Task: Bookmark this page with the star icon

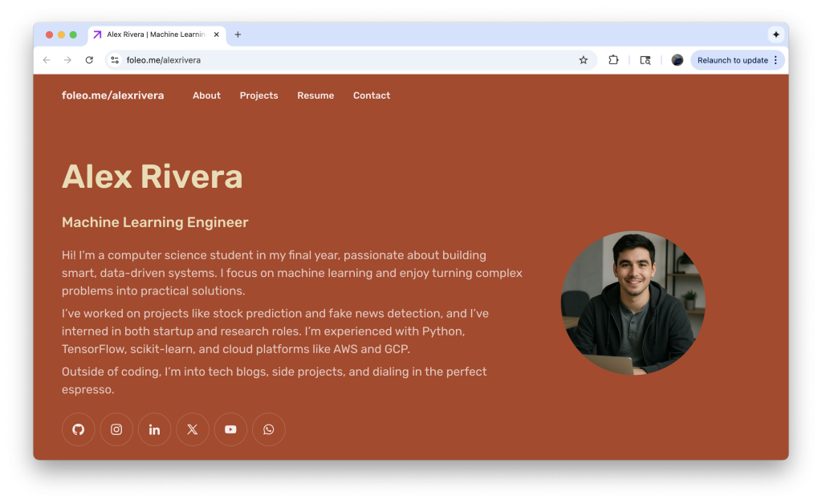Action: tap(584, 60)
